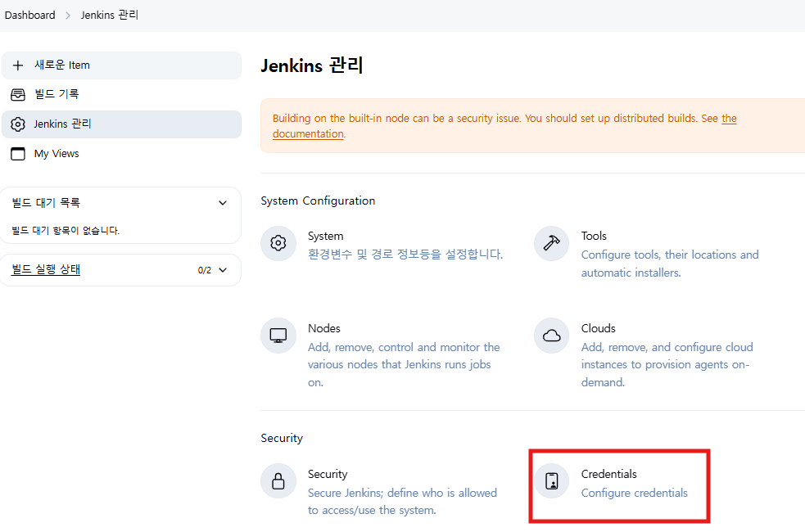The width and height of the screenshot is (805, 532).
Task: Click Jenkins 관리 breadcrumb
Action: pos(110,15)
